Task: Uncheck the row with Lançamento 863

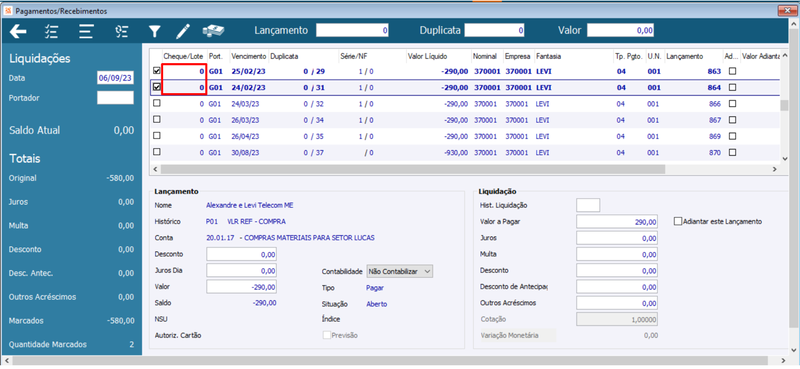Action: 157,71
